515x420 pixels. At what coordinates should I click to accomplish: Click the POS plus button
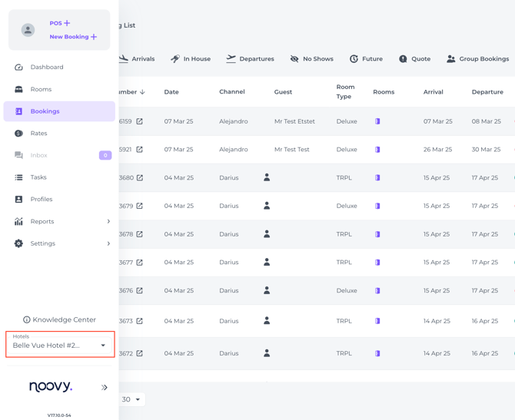pyautogui.click(x=60, y=23)
